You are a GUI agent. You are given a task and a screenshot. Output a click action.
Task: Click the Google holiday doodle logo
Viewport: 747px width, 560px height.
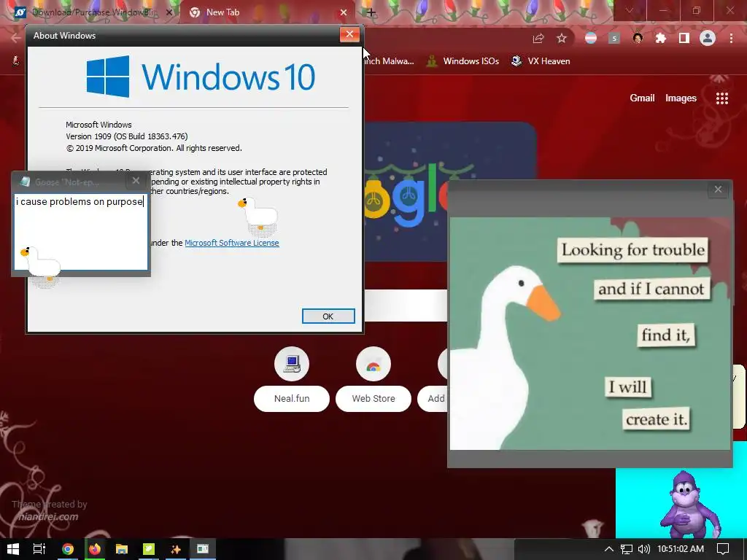click(450, 192)
